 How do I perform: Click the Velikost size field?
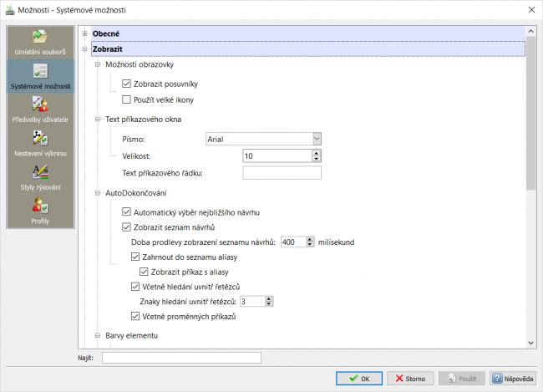(x=277, y=156)
